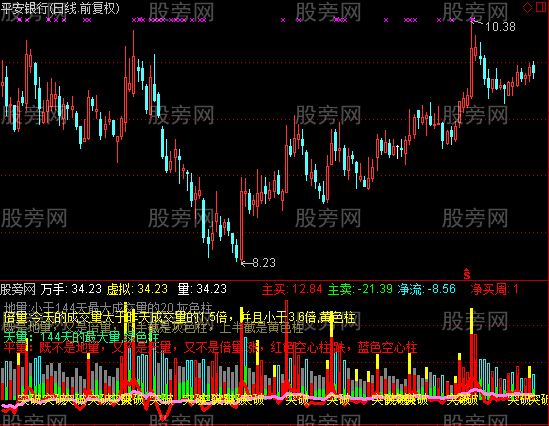
Task: Click the red S signal marker
Action: [x=467, y=274]
